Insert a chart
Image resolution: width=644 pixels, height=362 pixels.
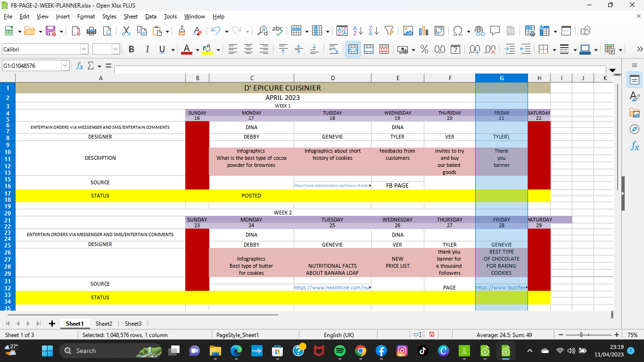coord(423,31)
